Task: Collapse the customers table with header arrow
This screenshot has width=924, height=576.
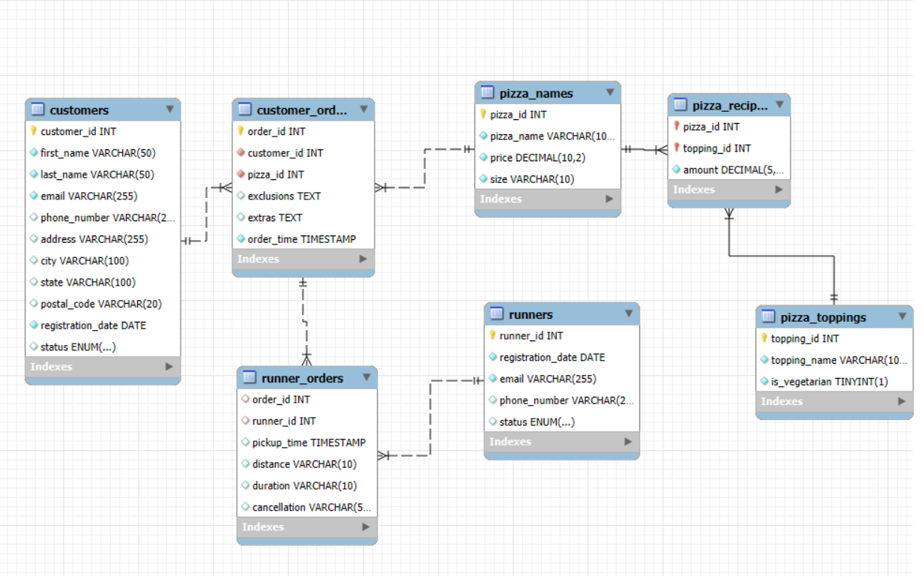Action: [x=169, y=109]
